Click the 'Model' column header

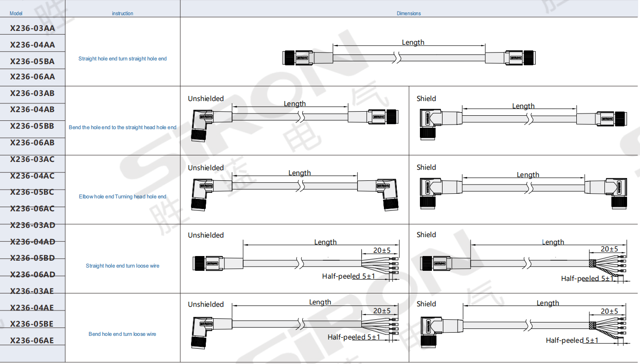pyautogui.click(x=16, y=13)
